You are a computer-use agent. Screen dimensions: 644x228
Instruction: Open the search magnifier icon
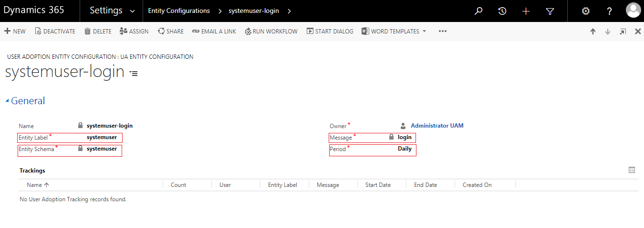(478, 11)
